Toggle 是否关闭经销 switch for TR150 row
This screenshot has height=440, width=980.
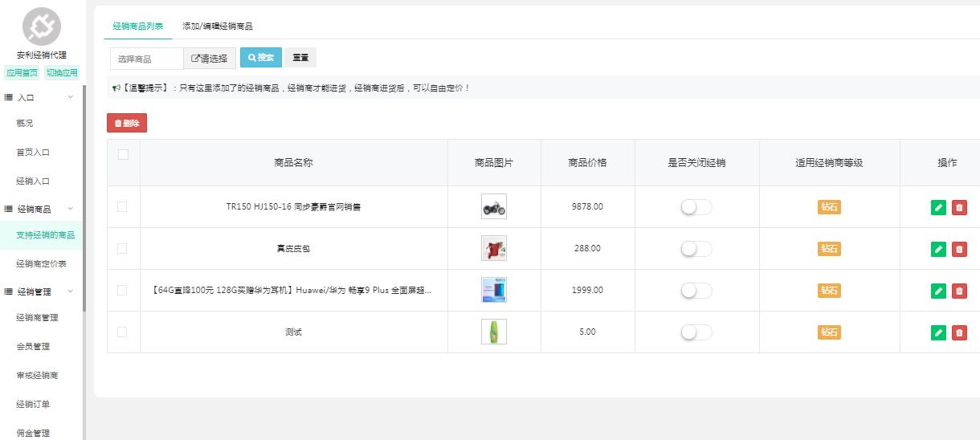(696, 207)
